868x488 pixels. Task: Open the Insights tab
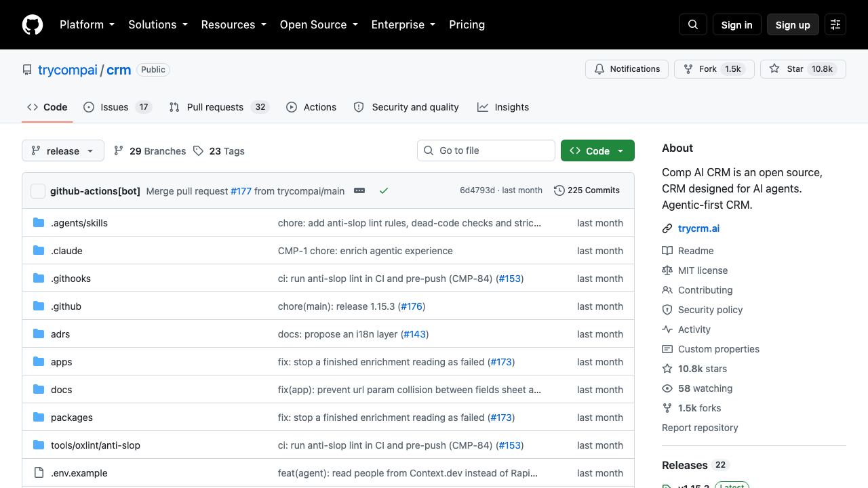503,107
